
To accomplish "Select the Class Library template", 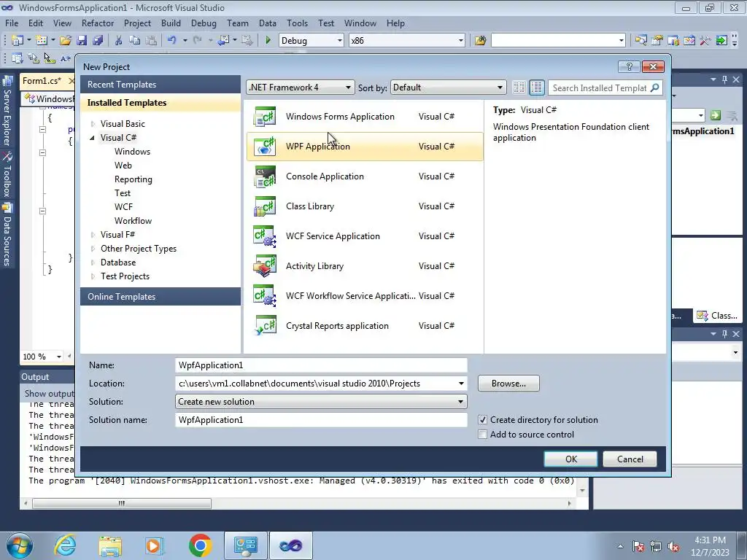I will point(365,206).
